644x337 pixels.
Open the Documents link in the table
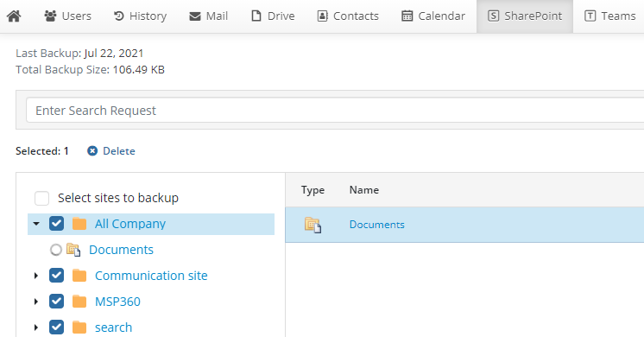[x=377, y=225]
